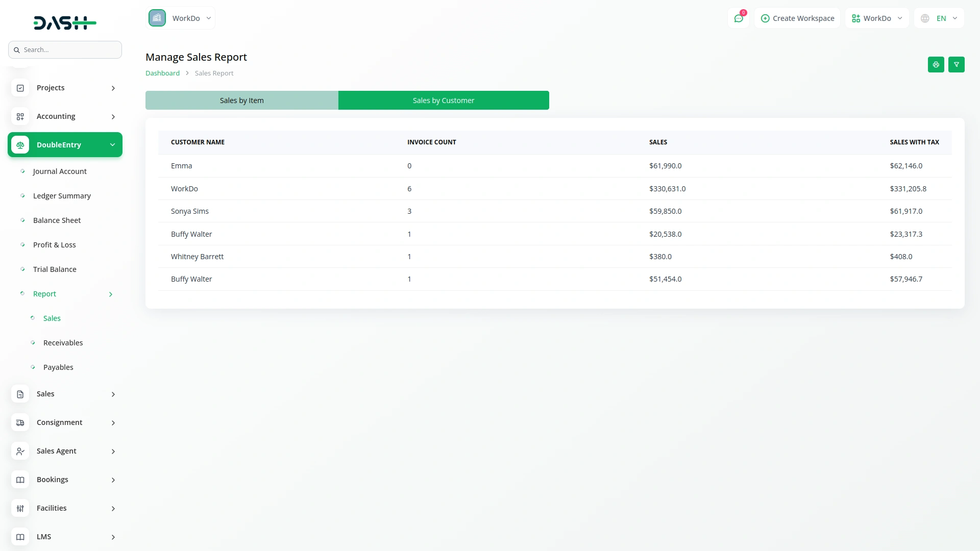Click the green filter icon

[x=956, y=65]
